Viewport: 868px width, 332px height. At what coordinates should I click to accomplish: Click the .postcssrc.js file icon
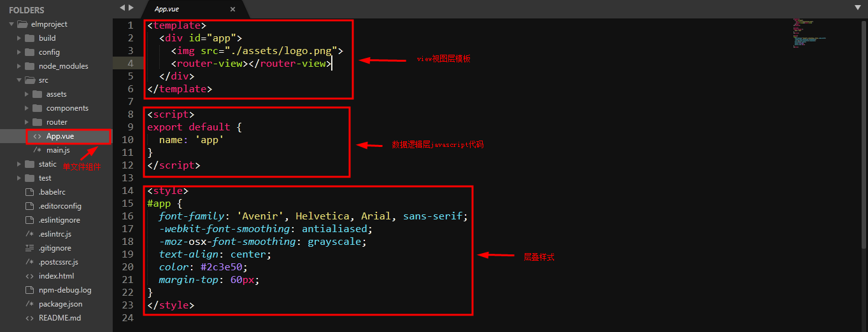[29, 262]
